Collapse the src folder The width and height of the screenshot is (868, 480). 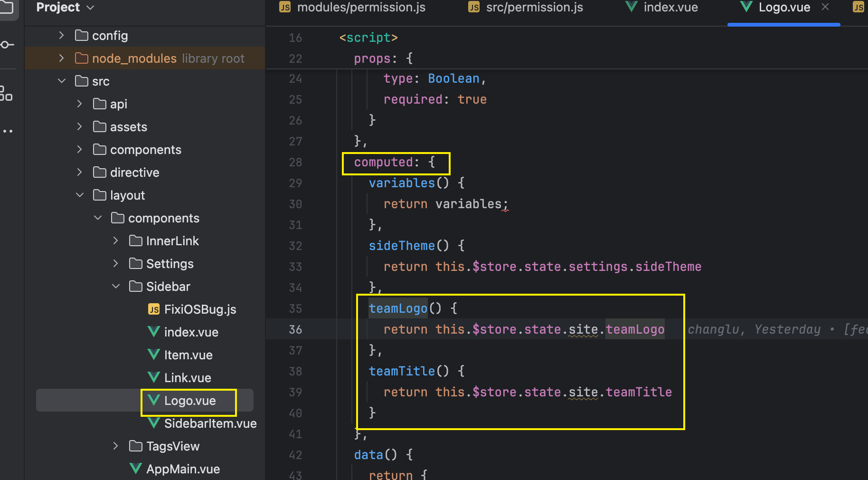61,81
